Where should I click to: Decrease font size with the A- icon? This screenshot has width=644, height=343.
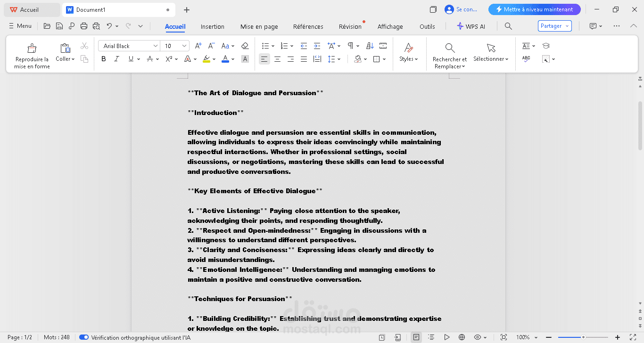(212, 46)
